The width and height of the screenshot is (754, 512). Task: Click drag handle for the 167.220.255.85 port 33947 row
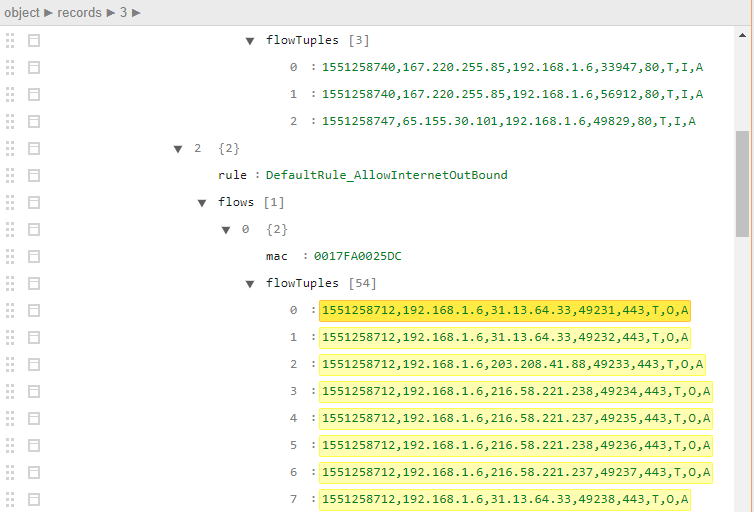pyautogui.click(x=10, y=67)
